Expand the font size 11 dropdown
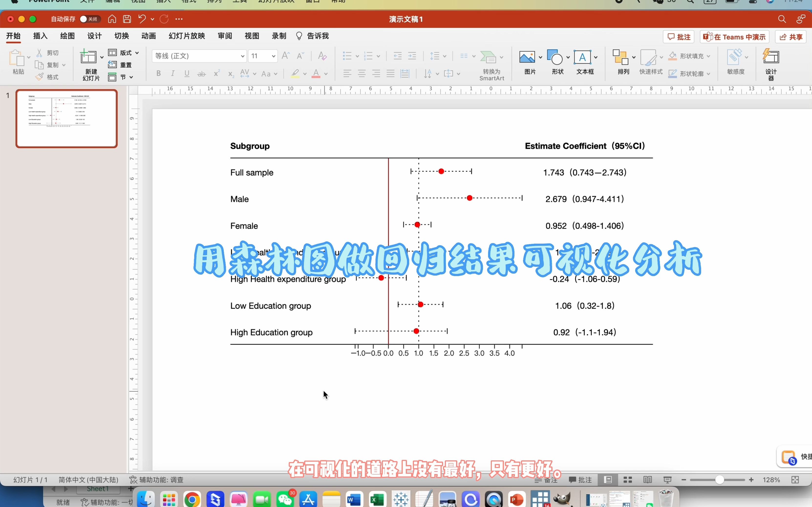This screenshot has height=507, width=812. (x=273, y=56)
